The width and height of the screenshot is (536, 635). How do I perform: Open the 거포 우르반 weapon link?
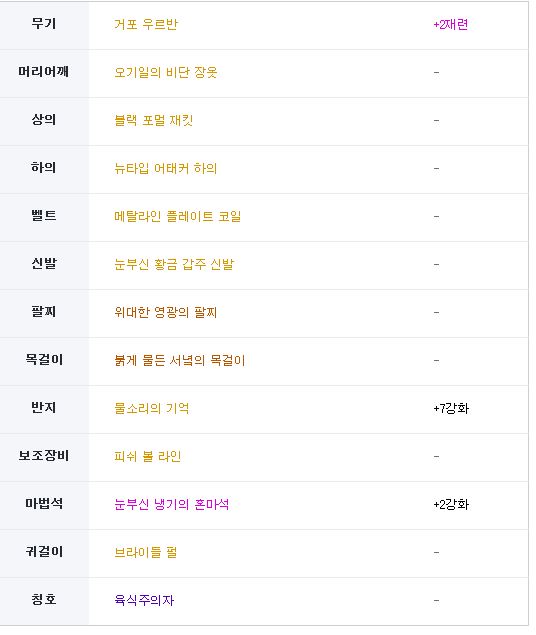[146, 25]
